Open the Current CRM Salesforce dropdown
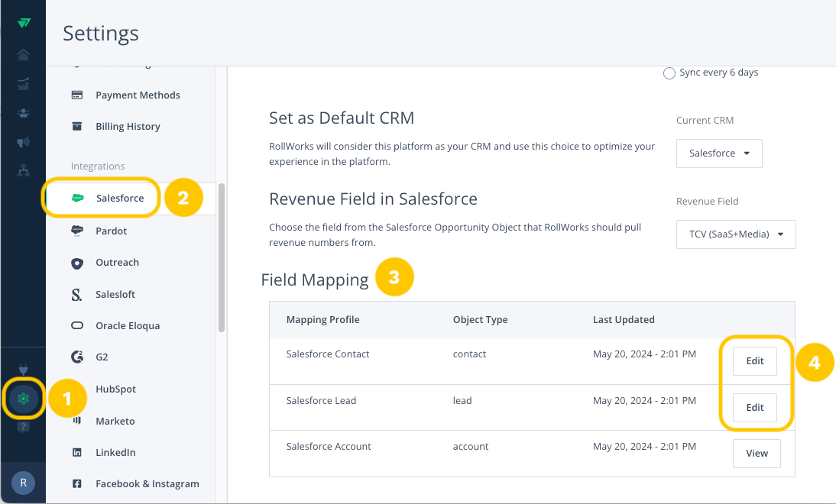This screenshot has height=504, width=836. click(x=719, y=153)
